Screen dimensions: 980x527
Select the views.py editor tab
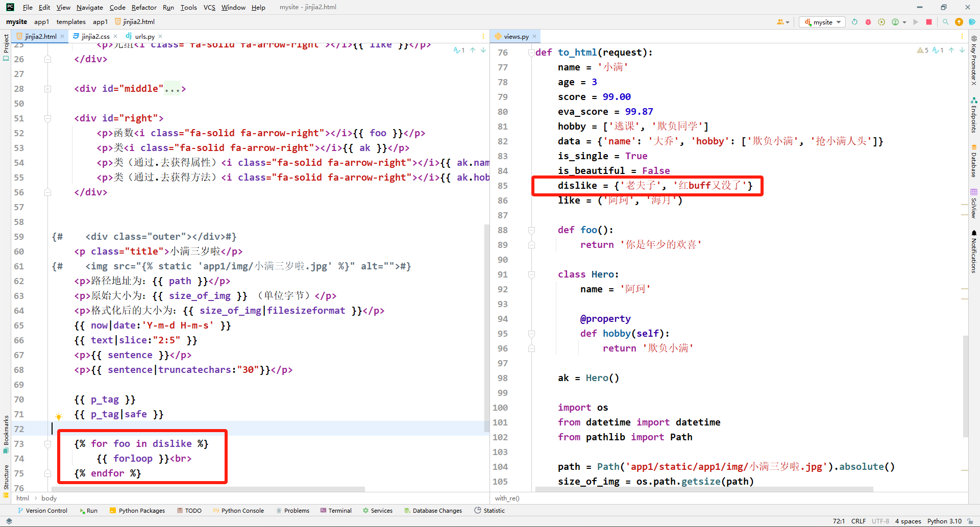tap(516, 36)
